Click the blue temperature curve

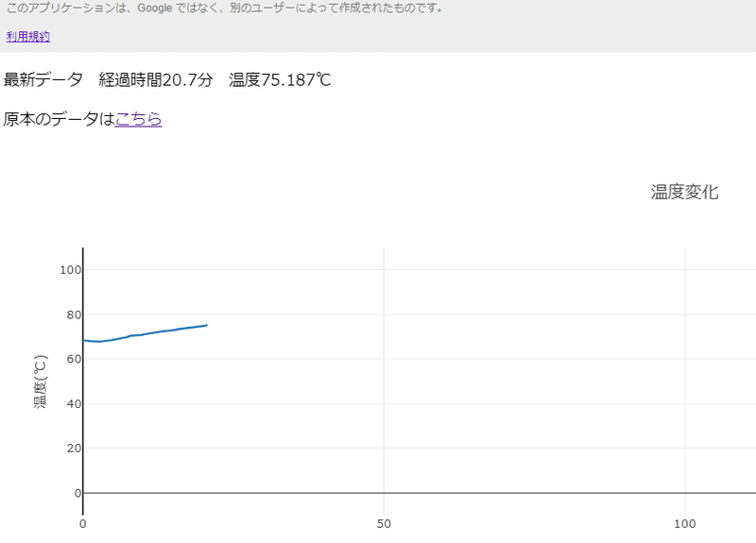[x=145, y=333]
